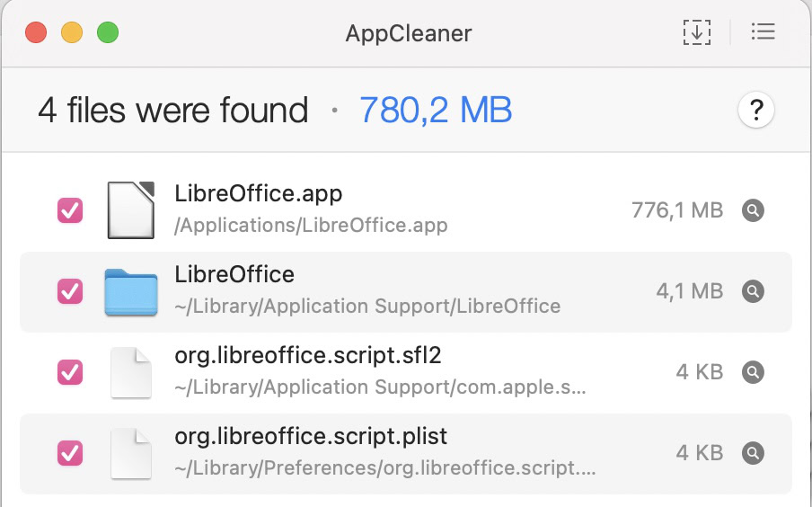
Task: Click the drop-zone icon in title bar
Action: coord(697,33)
